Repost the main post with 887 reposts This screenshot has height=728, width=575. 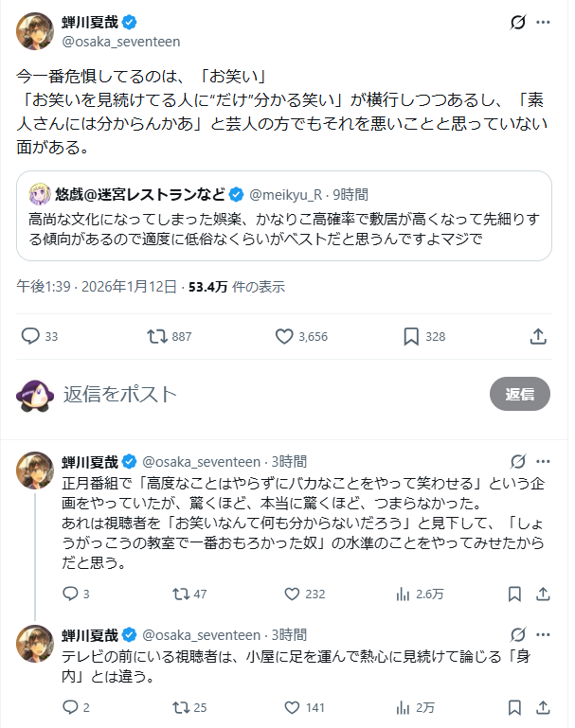tap(156, 336)
